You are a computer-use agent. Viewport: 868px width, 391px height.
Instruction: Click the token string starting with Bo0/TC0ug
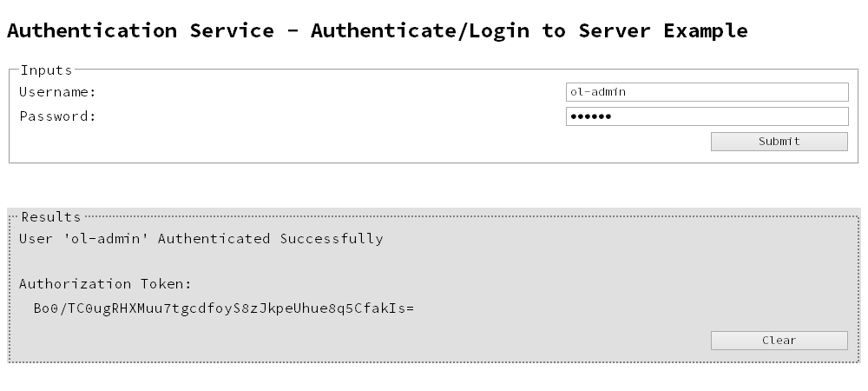click(x=224, y=308)
